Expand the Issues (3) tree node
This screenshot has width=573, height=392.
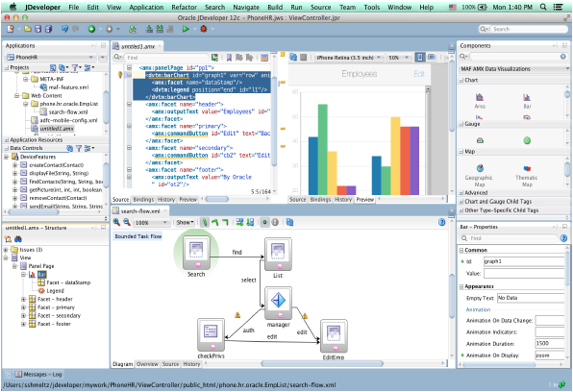pos(6,250)
